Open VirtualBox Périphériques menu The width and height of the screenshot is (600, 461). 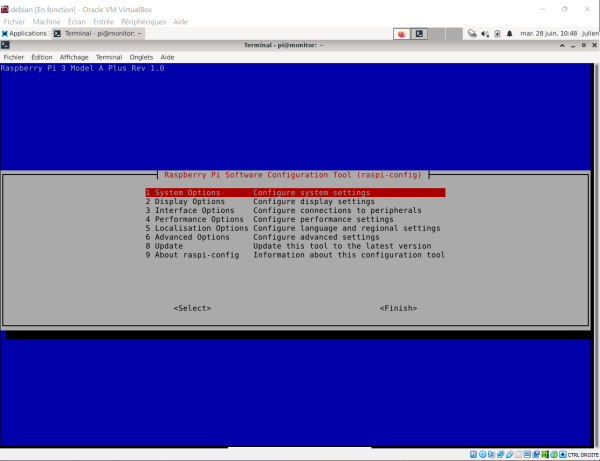pos(143,22)
